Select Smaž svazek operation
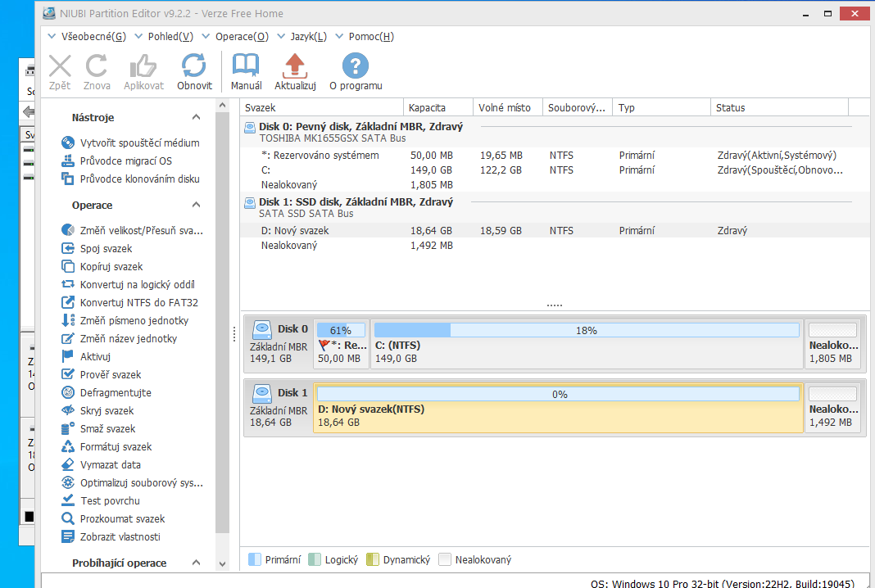875x588 pixels. 107,428
